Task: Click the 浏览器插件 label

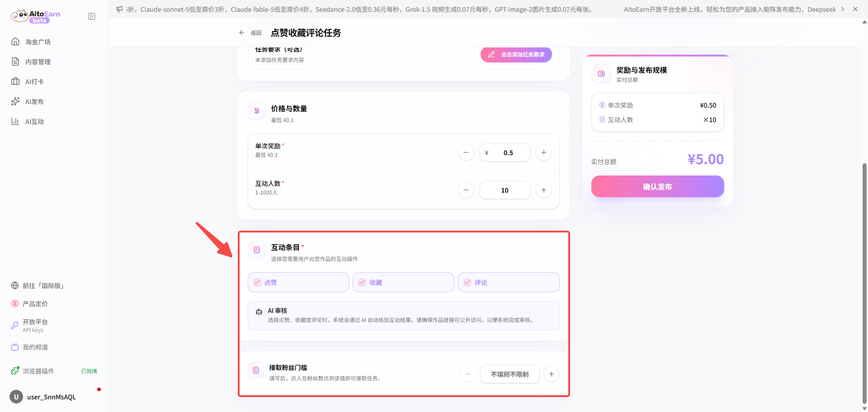Action: pos(38,371)
